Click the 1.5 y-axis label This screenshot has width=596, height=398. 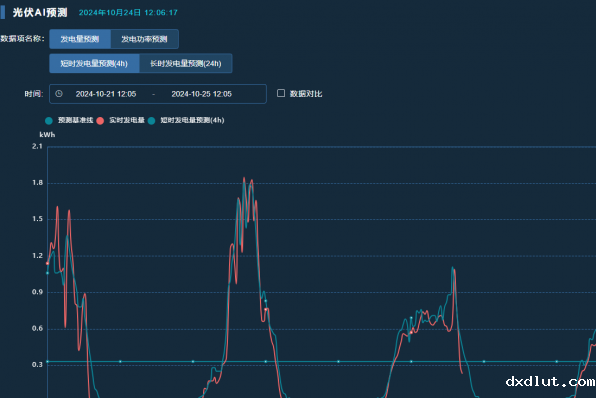coord(37,219)
